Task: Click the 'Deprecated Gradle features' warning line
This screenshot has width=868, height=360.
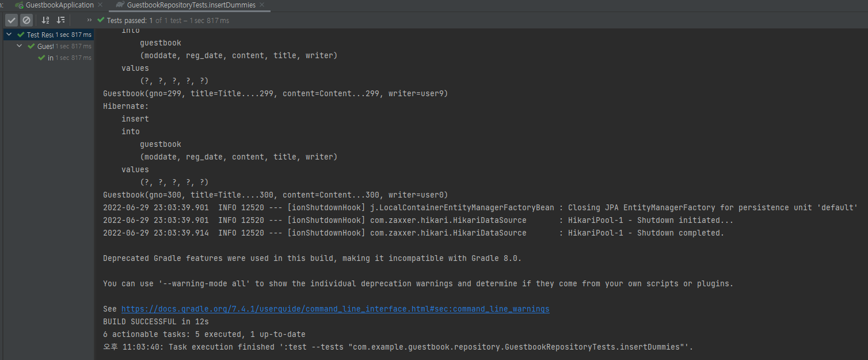Action: pyautogui.click(x=312, y=258)
